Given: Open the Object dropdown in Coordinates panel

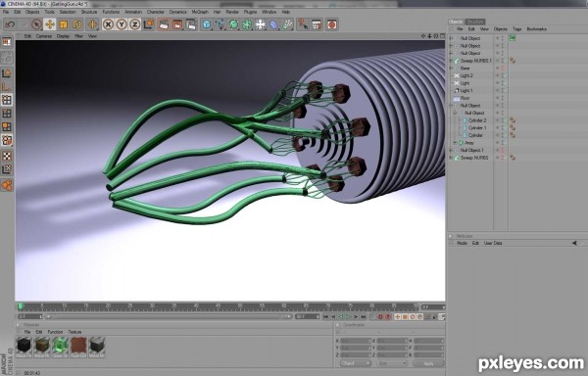Looking at the screenshot, I should (356, 363).
